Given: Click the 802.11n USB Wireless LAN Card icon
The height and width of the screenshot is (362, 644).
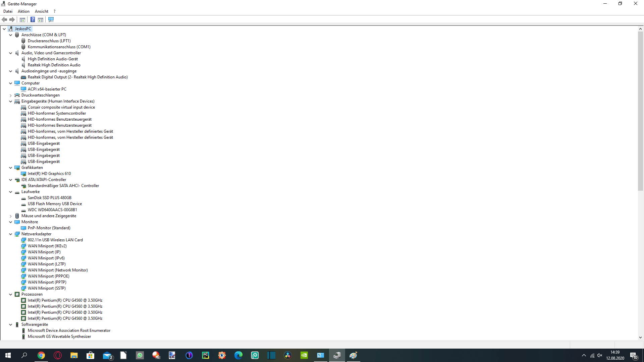Looking at the screenshot, I should click(x=23, y=240).
